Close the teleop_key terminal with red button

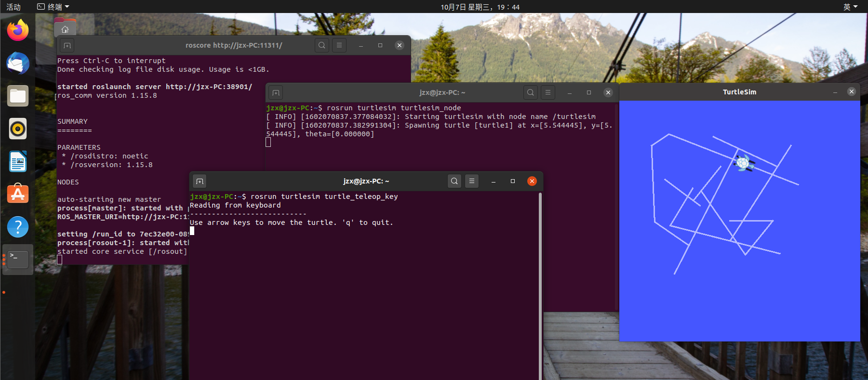(532, 181)
